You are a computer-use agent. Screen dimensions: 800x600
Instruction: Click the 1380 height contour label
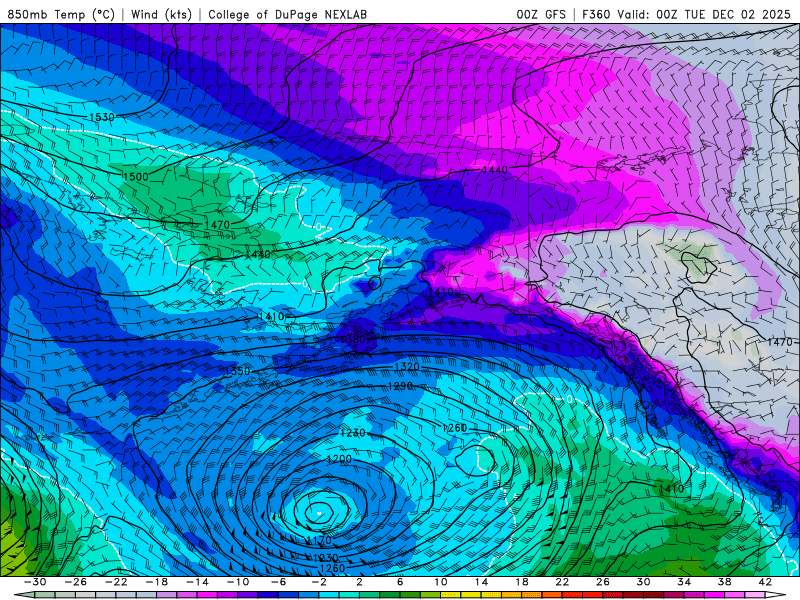coord(353,339)
